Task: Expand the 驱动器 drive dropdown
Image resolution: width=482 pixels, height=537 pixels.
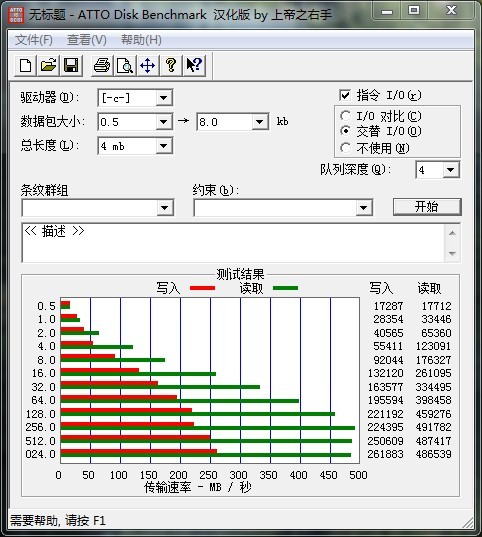Action: coord(164,98)
